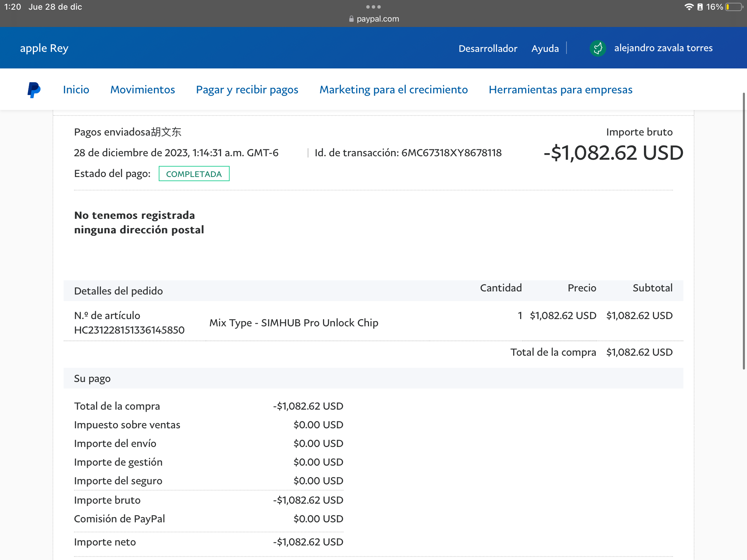Tap the paypal.com address bar
747x560 pixels.
point(374,19)
